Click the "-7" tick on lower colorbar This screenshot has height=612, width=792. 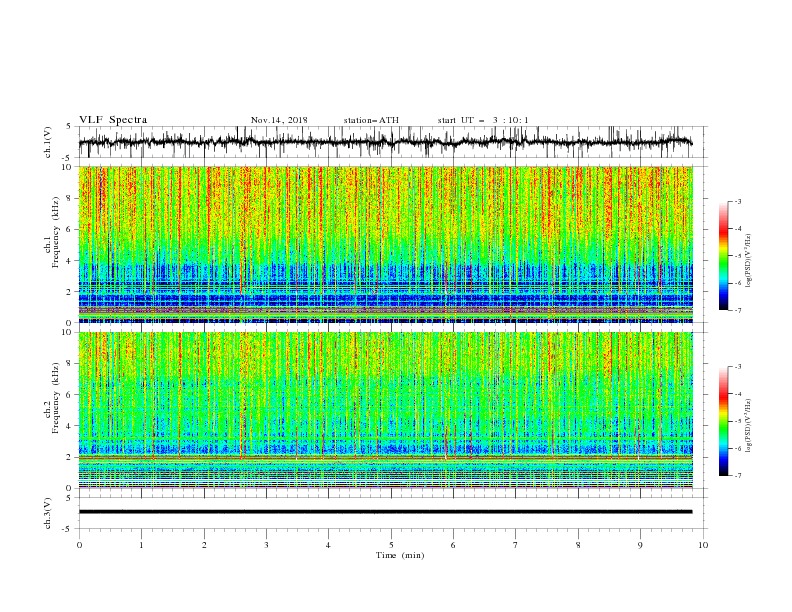point(738,476)
